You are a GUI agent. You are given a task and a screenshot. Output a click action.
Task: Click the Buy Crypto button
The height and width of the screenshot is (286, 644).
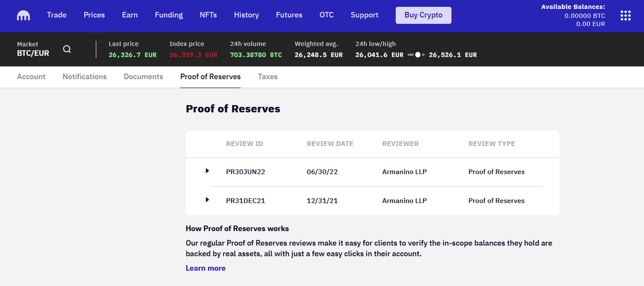423,15
